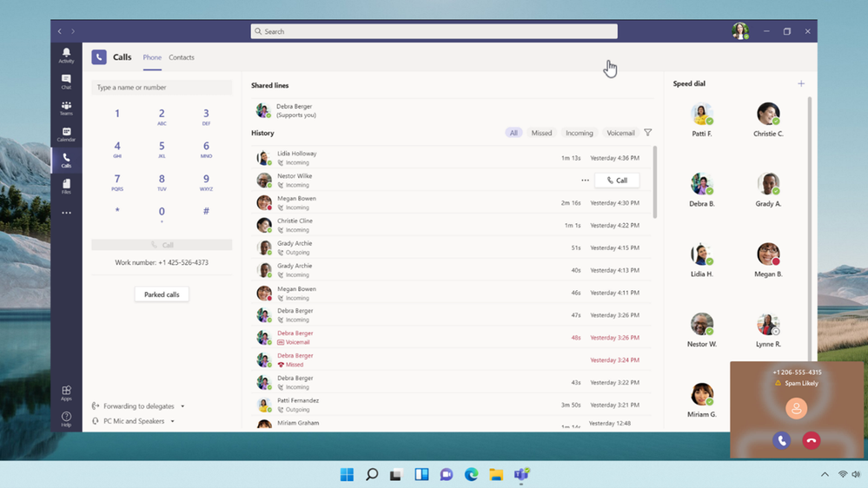Viewport: 868px width, 488px height.
Task: Open the history filter funnel icon
Action: [647, 133]
